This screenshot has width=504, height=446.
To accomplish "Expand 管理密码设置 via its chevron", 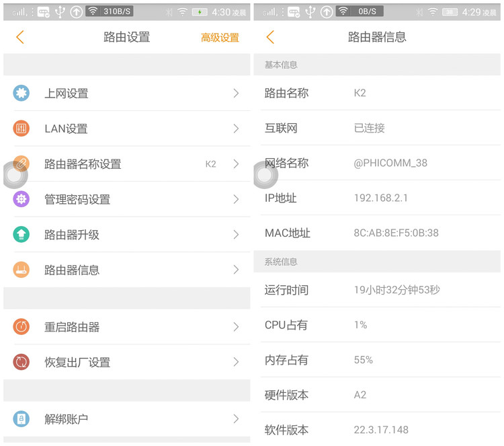I will point(237,199).
